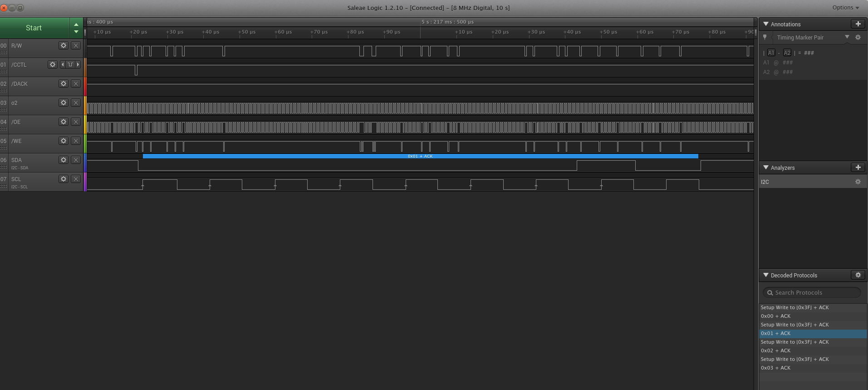Select the A1 timing marker

[x=771, y=53]
